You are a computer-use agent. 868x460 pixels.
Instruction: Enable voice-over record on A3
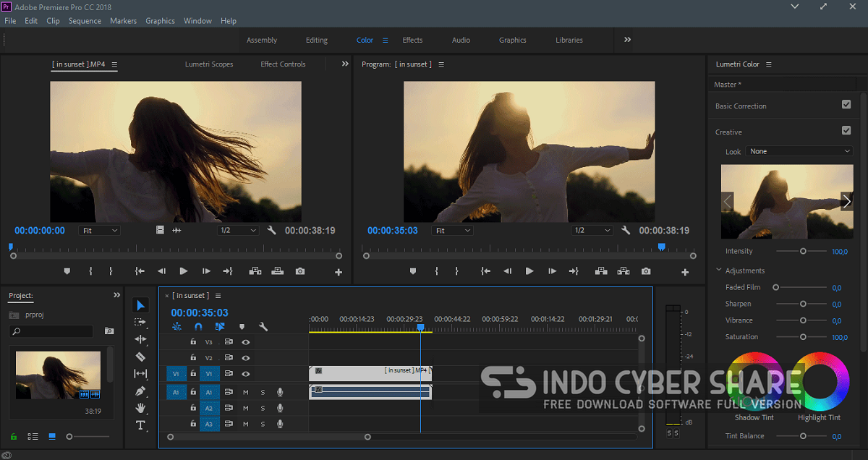coord(280,424)
